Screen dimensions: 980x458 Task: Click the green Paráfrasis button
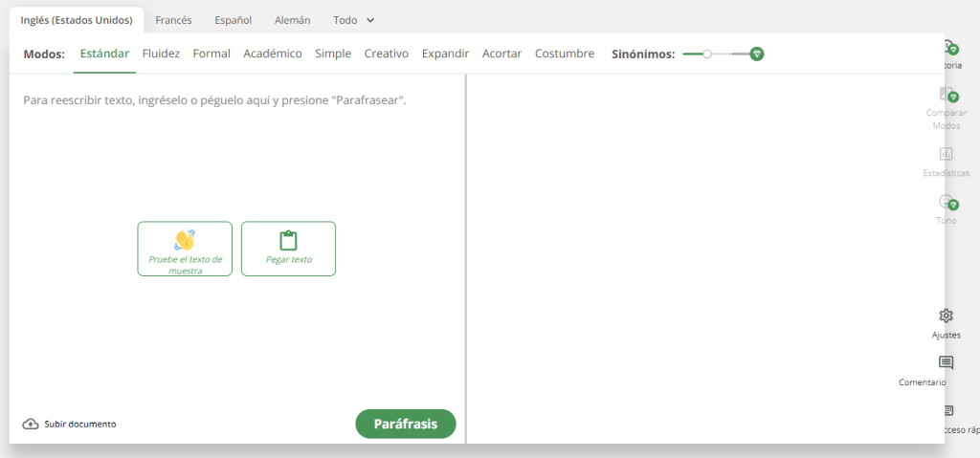[x=406, y=425]
